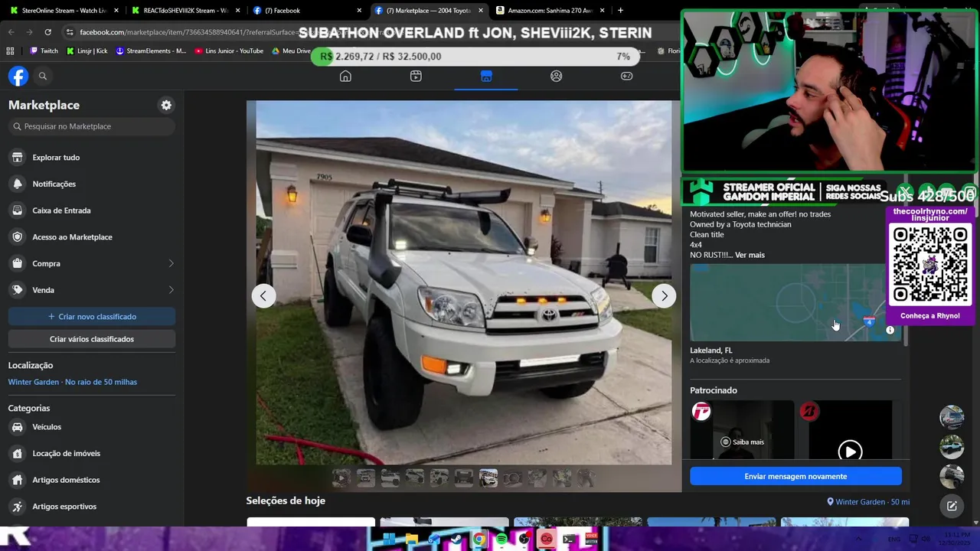Click Criar novo classificado button
Image resolution: width=980 pixels, height=551 pixels.
click(92, 316)
